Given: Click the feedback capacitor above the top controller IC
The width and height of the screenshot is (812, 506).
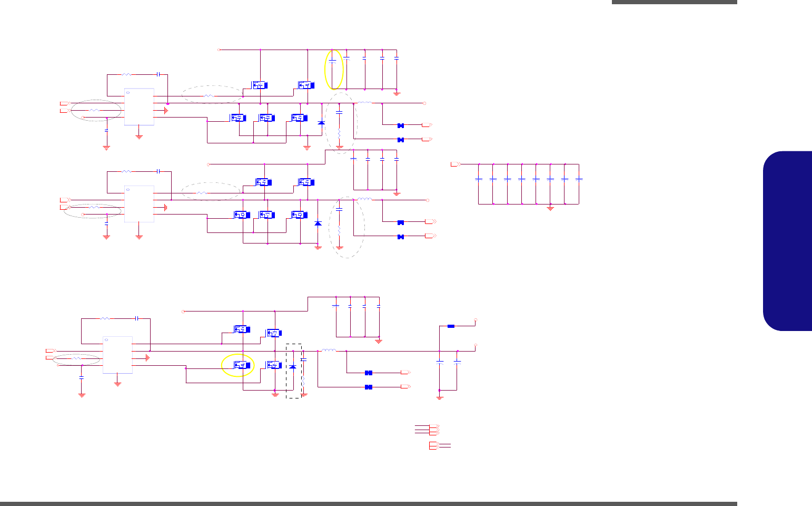Looking at the screenshot, I should (x=158, y=74).
